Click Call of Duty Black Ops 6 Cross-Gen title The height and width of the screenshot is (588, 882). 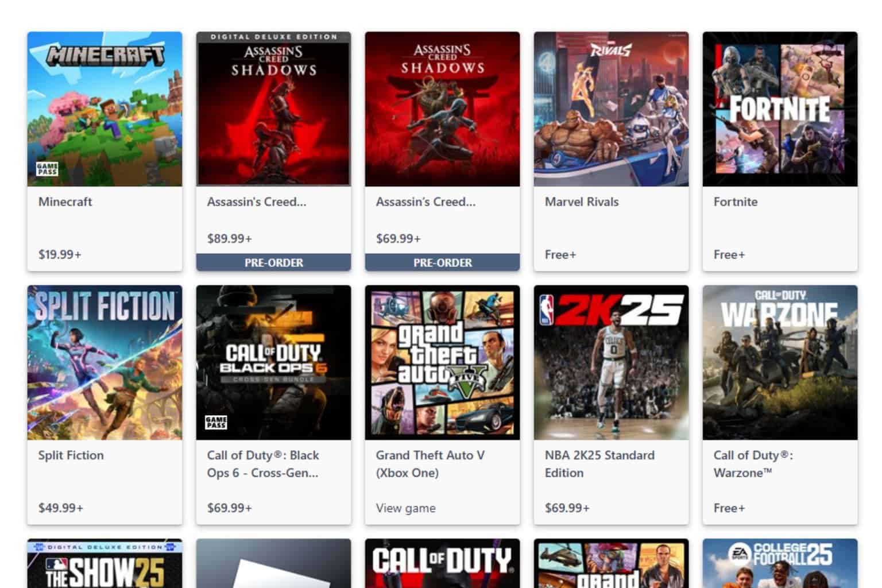coord(262,464)
